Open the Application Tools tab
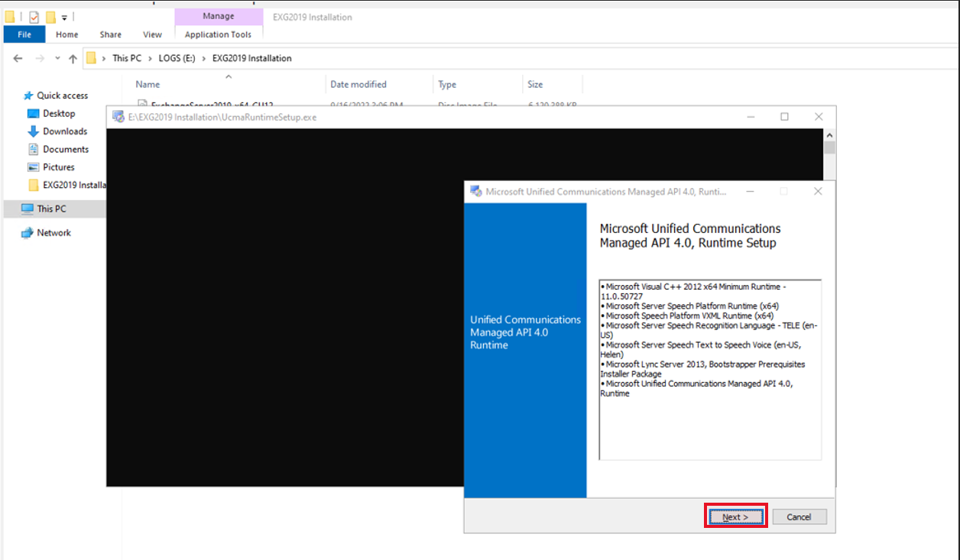Viewport: 960px width, 560px height. pos(219,34)
